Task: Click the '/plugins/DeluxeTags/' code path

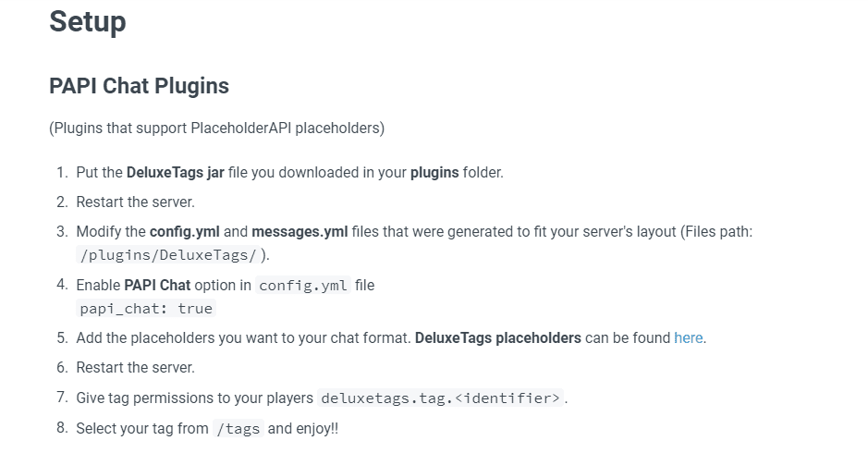Action: (168, 254)
